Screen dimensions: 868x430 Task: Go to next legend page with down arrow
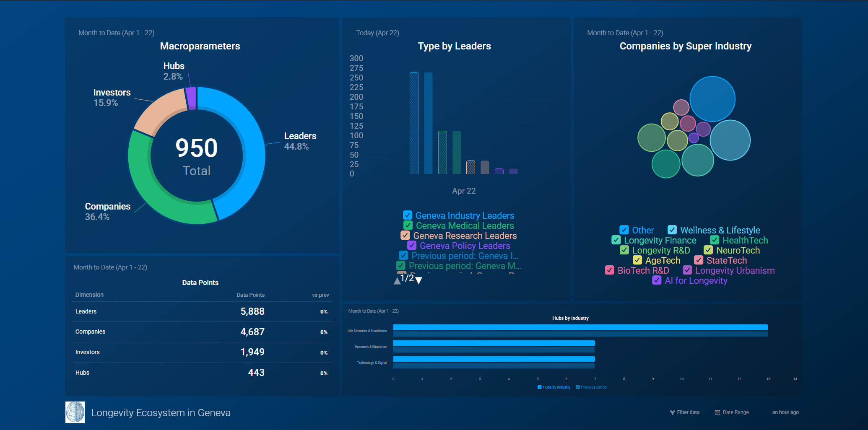tap(418, 280)
